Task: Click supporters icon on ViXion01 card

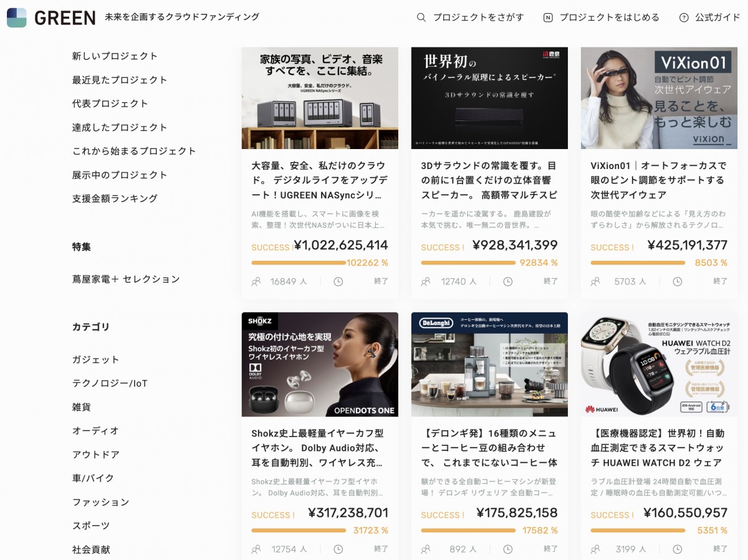Action: coord(595,281)
